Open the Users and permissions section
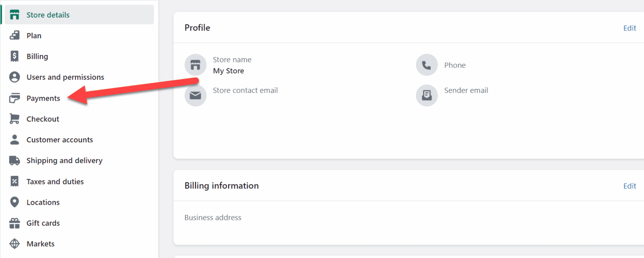This screenshot has height=258, width=644. [65, 77]
